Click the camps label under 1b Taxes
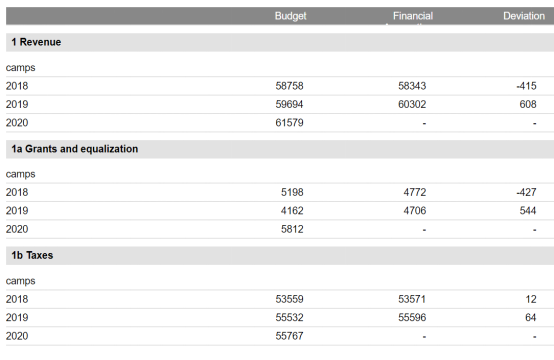554x360 pixels. click(x=20, y=281)
